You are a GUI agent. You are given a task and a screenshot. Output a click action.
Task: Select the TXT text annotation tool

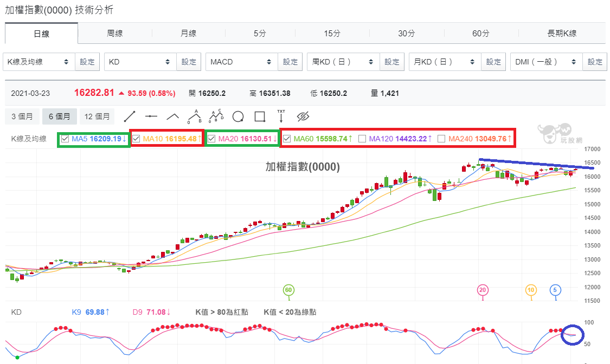[x=281, y=116]
